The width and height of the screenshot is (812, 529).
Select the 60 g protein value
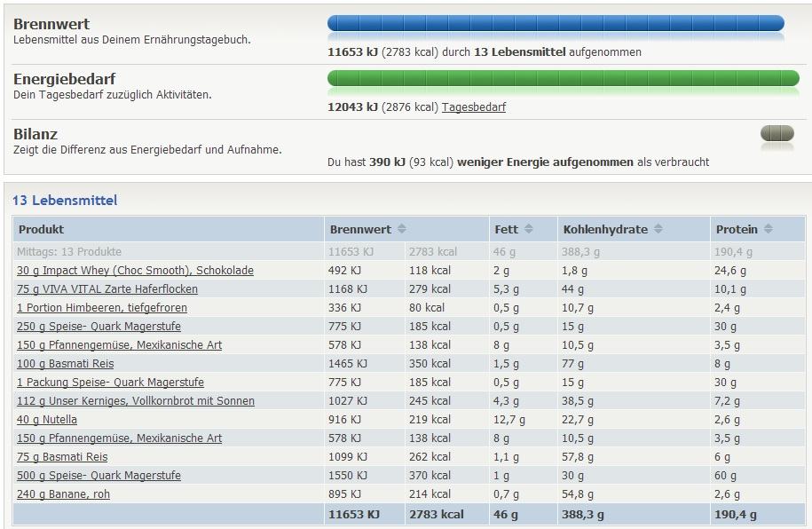point(726,476)
